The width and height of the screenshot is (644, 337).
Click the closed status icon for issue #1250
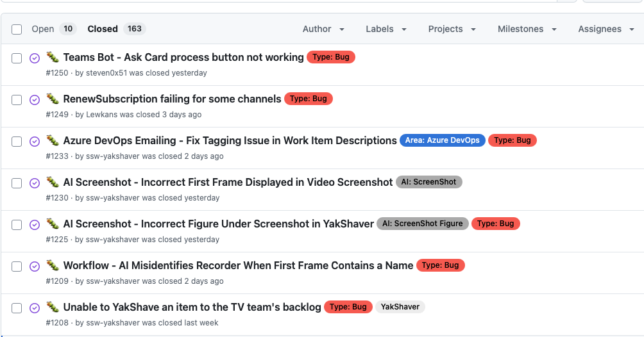35,58
